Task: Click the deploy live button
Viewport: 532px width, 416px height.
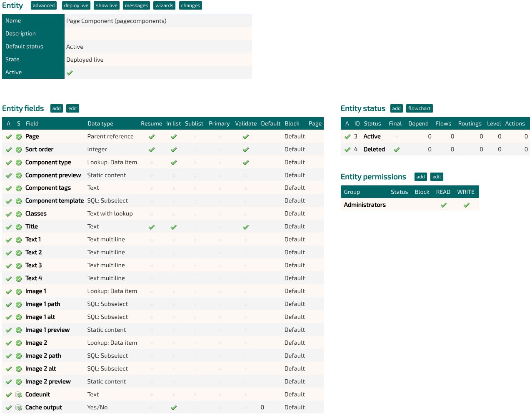Action: point(76,5)
